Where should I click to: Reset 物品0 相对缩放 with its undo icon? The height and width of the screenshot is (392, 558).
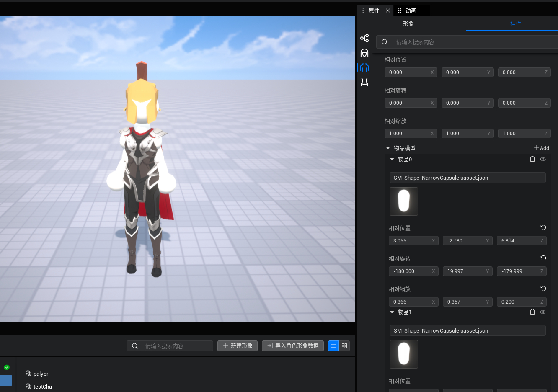click(x=543, y=289)
